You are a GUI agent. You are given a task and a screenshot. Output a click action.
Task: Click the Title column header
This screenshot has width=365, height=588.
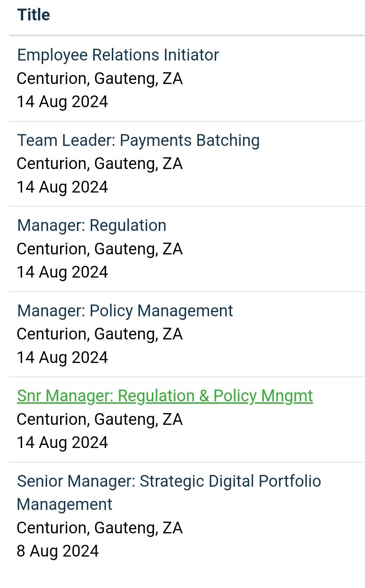click(x=34, y=15)
